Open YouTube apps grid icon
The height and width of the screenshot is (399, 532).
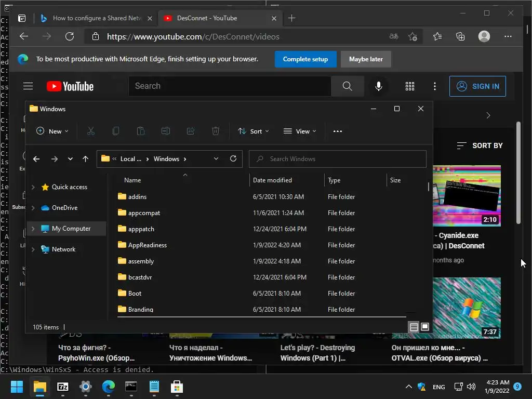click(x=410, y=86)
